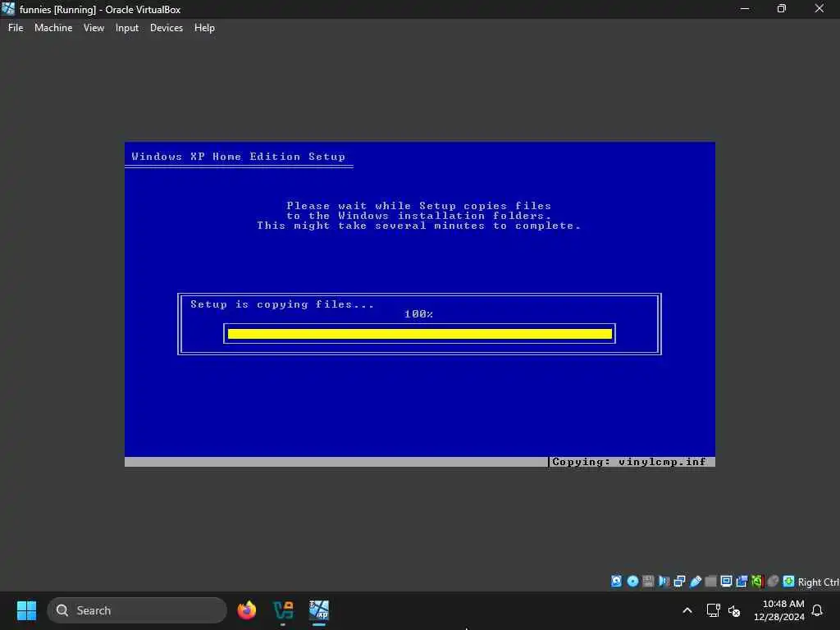Open the File menu
840x630 pixels.
coord(16,28)
